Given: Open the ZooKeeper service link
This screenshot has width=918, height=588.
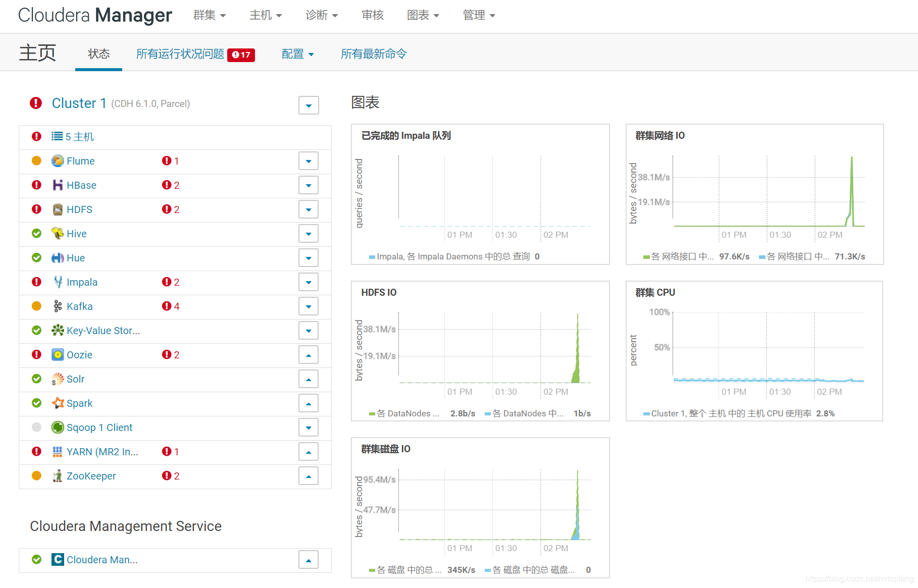Looking at the screenshot, I should [x=91, y=476].
